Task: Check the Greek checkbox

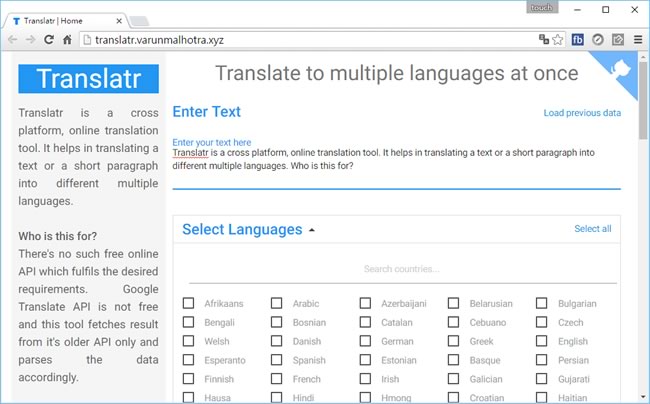Action: [454, 341]
